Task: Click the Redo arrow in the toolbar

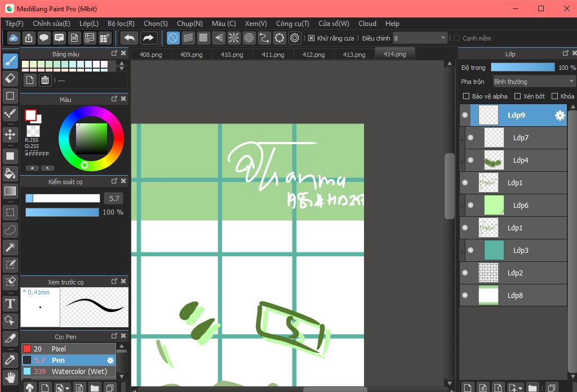Action: coord(148,38)
